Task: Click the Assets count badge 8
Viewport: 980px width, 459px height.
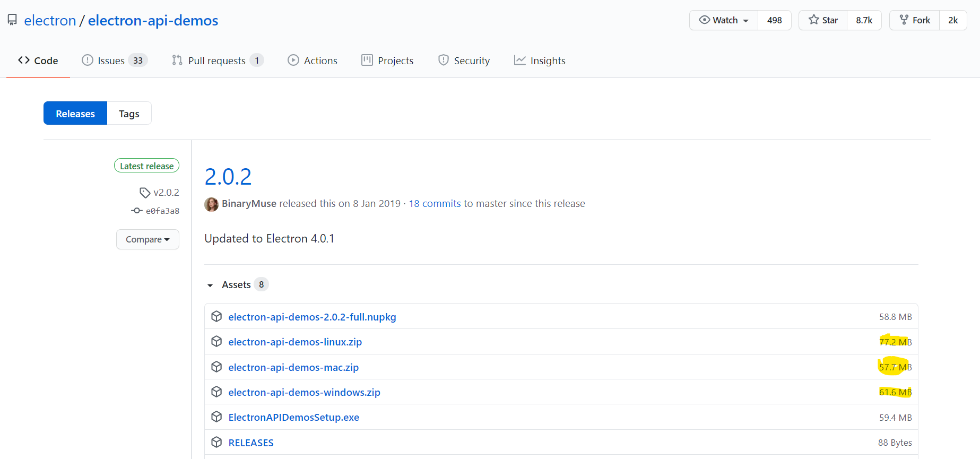Action: pos(261,284)
